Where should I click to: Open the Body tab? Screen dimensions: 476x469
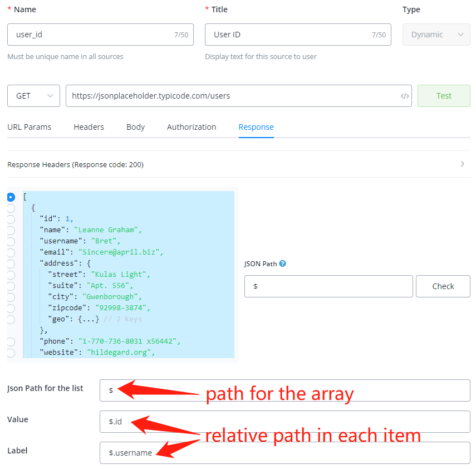(135, 127)
